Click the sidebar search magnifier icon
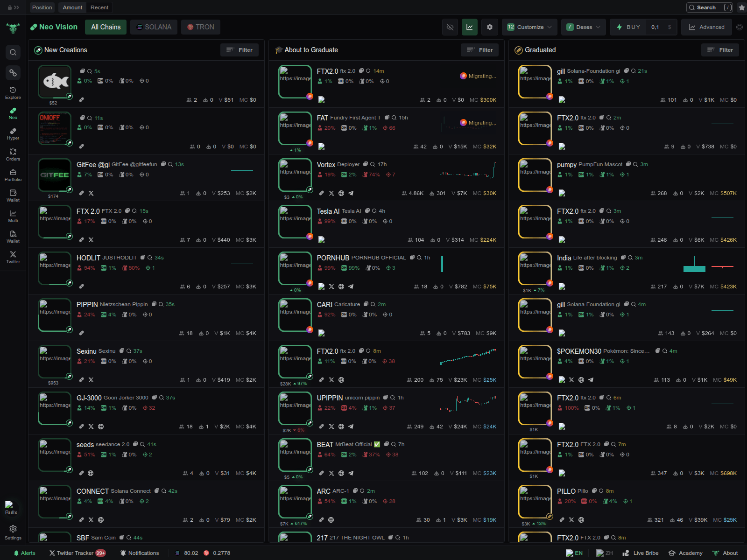 pyautogui.click(x=13, y=52)
